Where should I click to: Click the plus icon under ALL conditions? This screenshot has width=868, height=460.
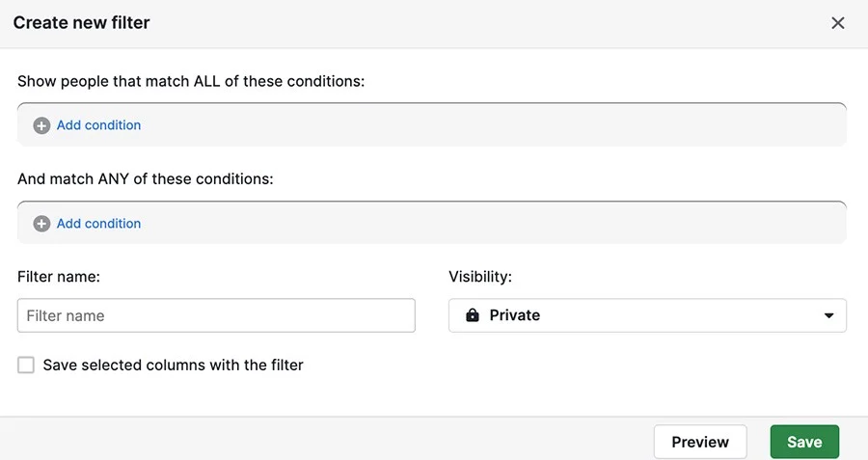(x=41, y=125)
